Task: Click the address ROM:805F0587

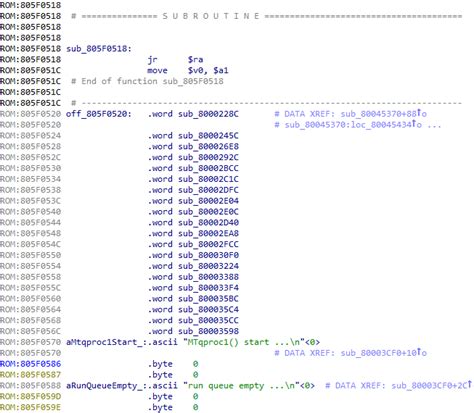Action: tap(31, 375)
